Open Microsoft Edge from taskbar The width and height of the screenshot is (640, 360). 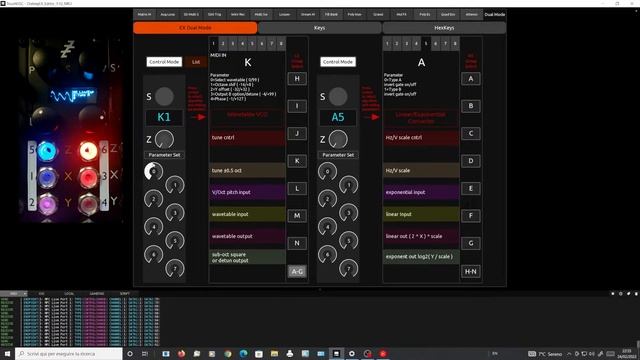coord(243,353)
